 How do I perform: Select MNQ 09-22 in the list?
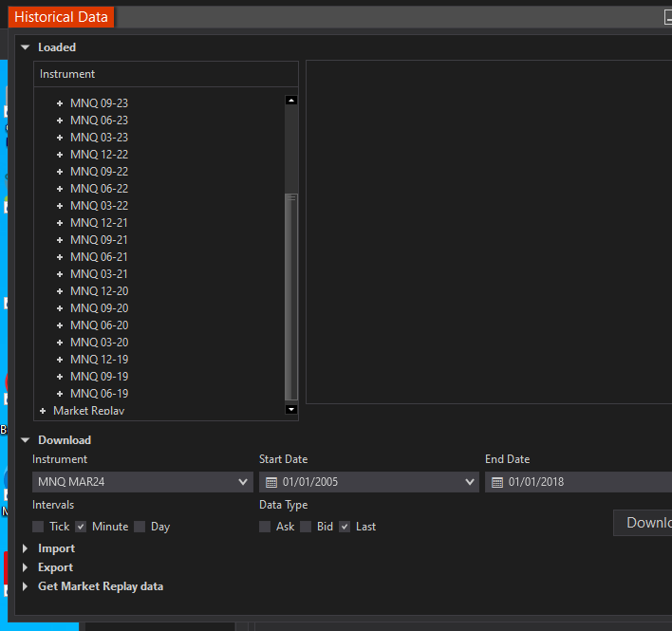(99, 172)
